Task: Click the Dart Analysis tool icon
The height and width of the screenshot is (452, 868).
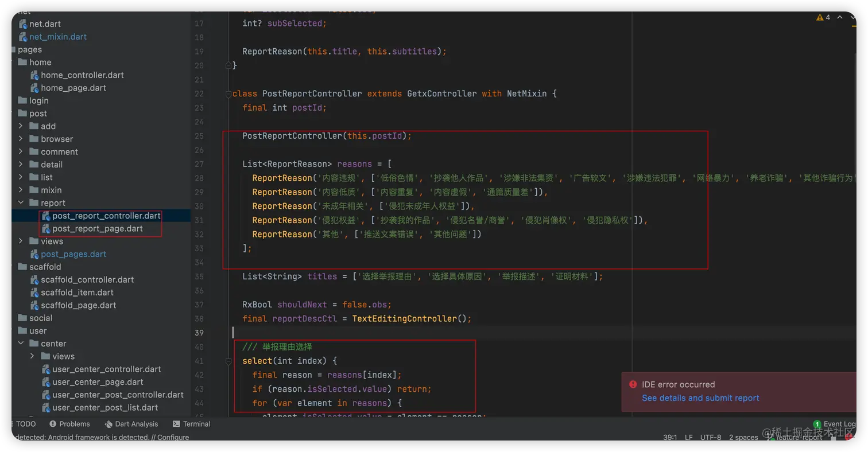Action: (108, 424)
